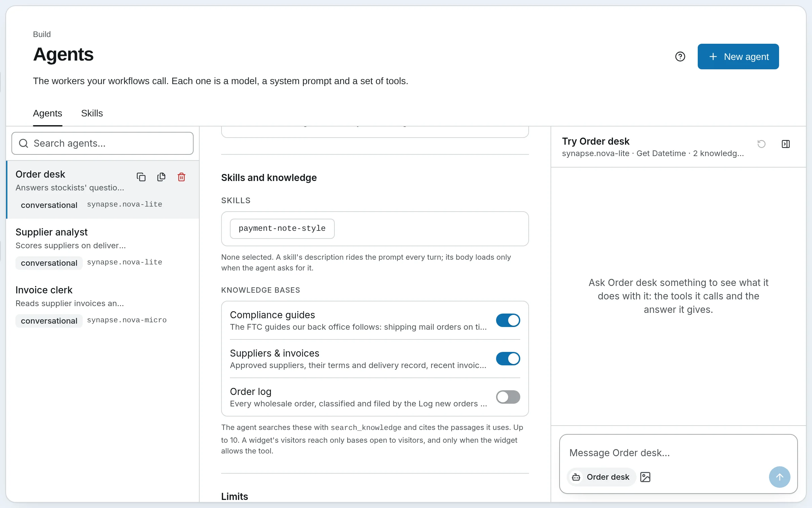The width and height of the screenshot is (812, 508).
Task: Click the Build breadcrumb label
Action: (42, 34)
